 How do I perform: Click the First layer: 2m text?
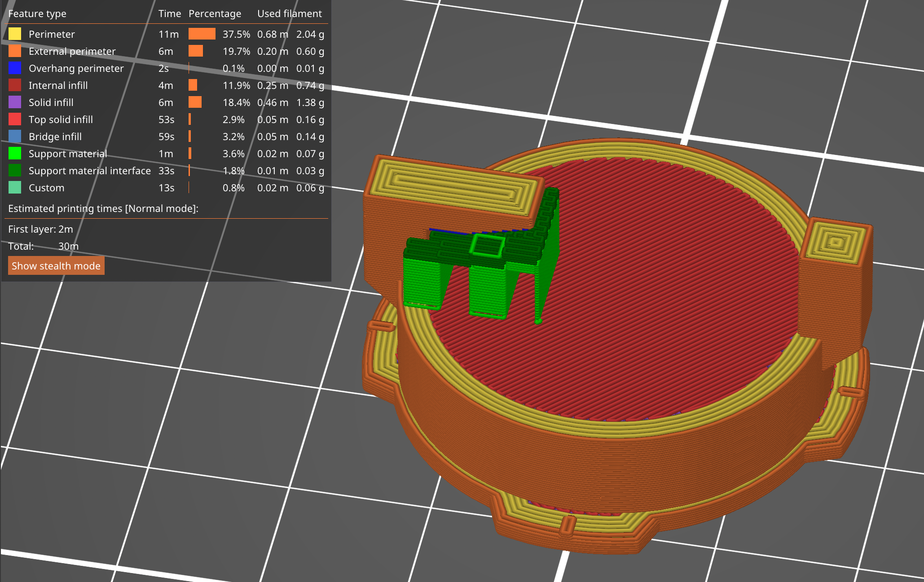(x=41, y=229)
